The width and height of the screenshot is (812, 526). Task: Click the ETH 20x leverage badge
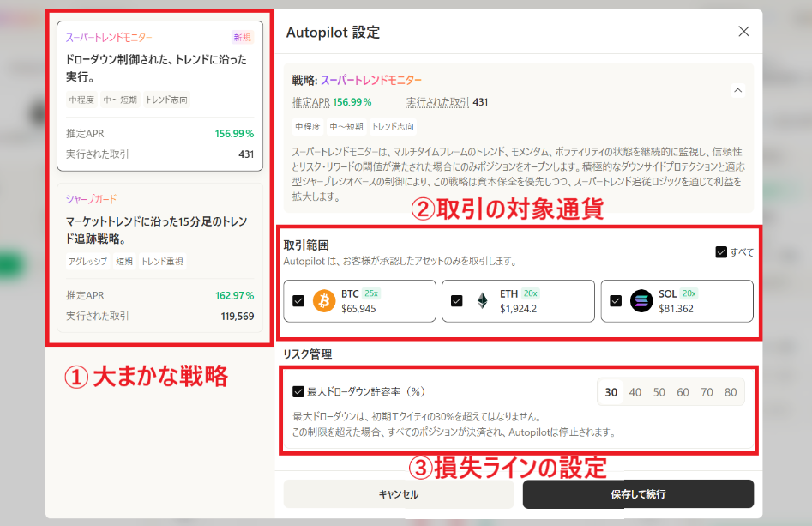(531, 293)
